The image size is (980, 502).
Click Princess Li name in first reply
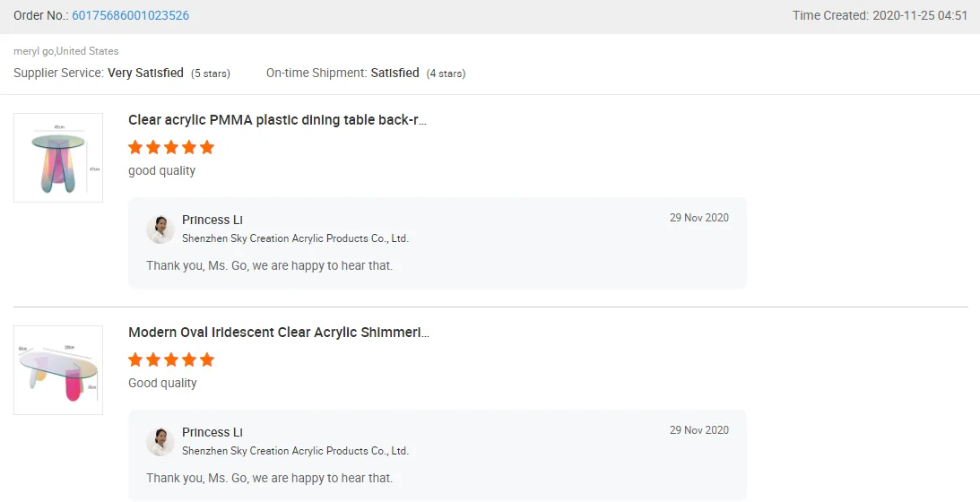click(x=212, y=220)
